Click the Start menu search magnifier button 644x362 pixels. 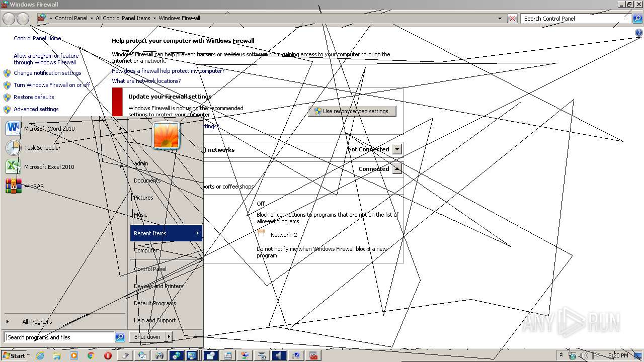click(120, 337)
